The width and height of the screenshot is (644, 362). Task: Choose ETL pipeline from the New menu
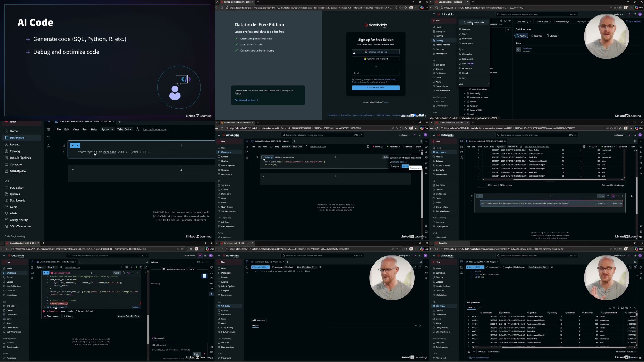click(x=467, y=54)
